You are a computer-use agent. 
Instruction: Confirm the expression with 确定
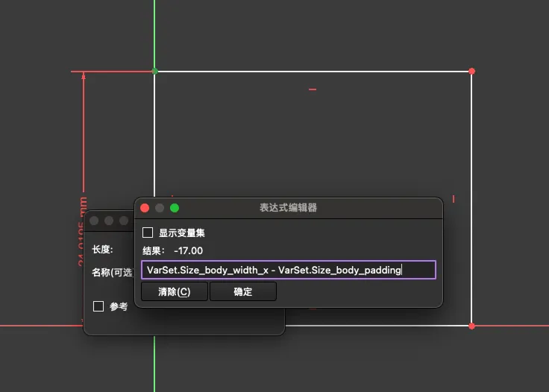pyautogui.click(x=242, y=292)
